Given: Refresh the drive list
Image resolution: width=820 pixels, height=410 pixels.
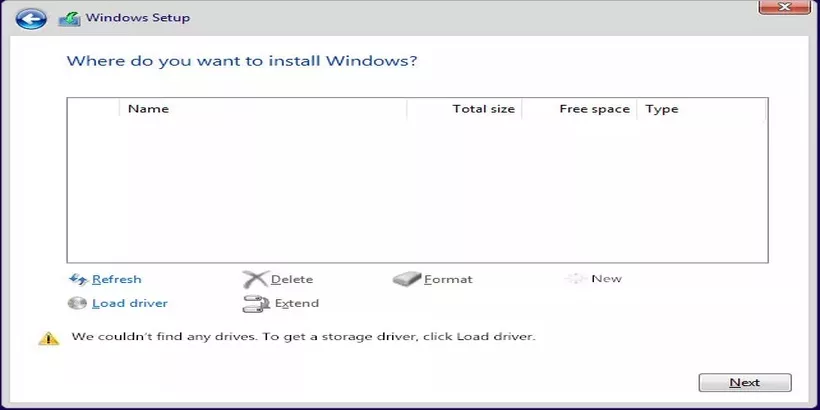Looking at the screenshot, I should point(117,279).
